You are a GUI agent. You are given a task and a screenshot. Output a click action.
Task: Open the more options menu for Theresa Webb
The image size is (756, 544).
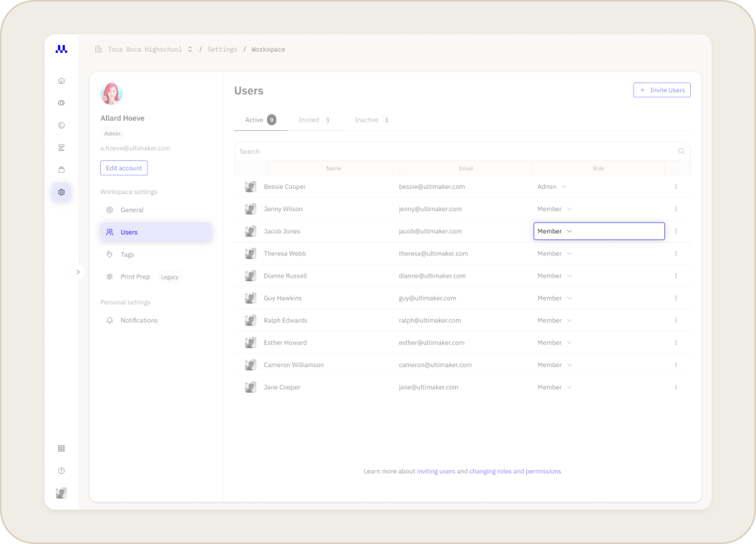[676, 253]
